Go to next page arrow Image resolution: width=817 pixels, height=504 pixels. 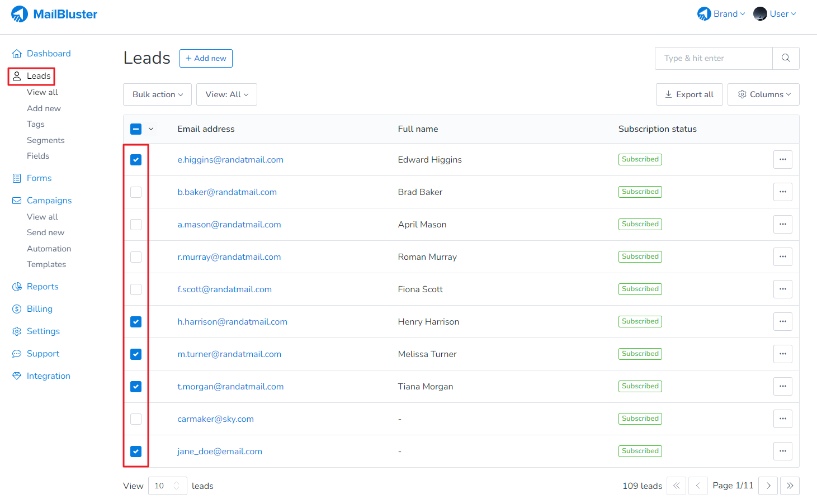[768, 486]
